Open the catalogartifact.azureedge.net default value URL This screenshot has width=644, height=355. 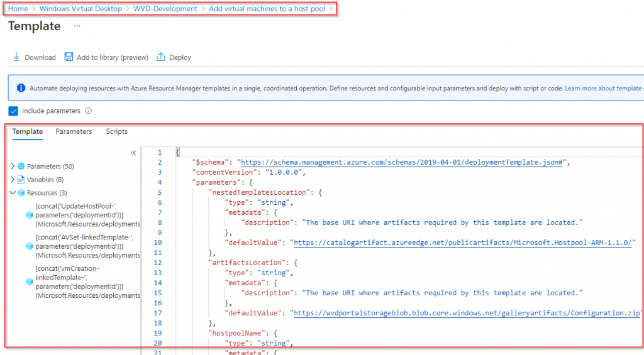coord(462,243)
